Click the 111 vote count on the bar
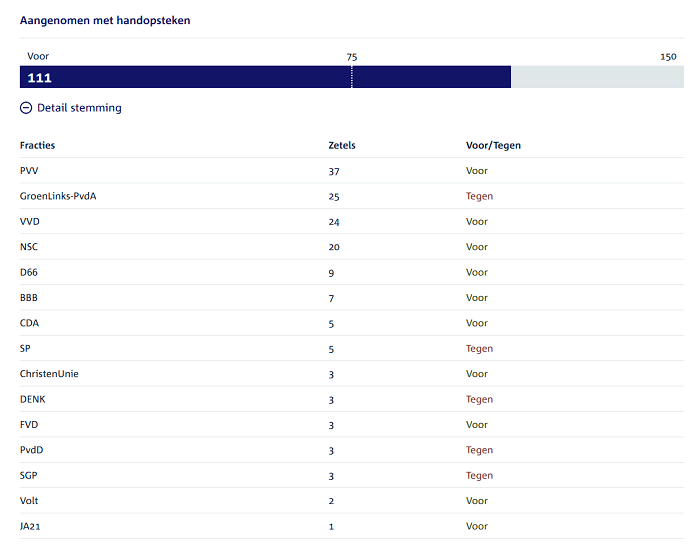700x553 pixels. pyautogui.click(x=40, y=78)
